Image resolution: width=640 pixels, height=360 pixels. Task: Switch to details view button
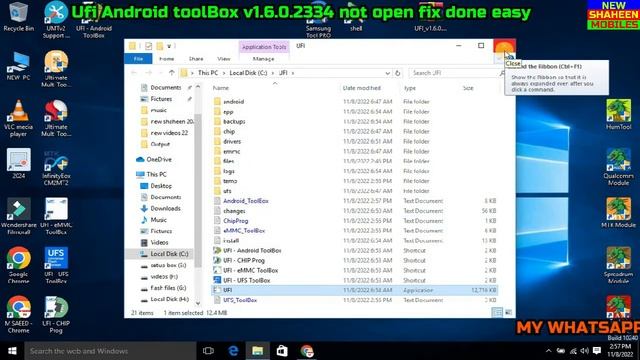click(497, 313)
